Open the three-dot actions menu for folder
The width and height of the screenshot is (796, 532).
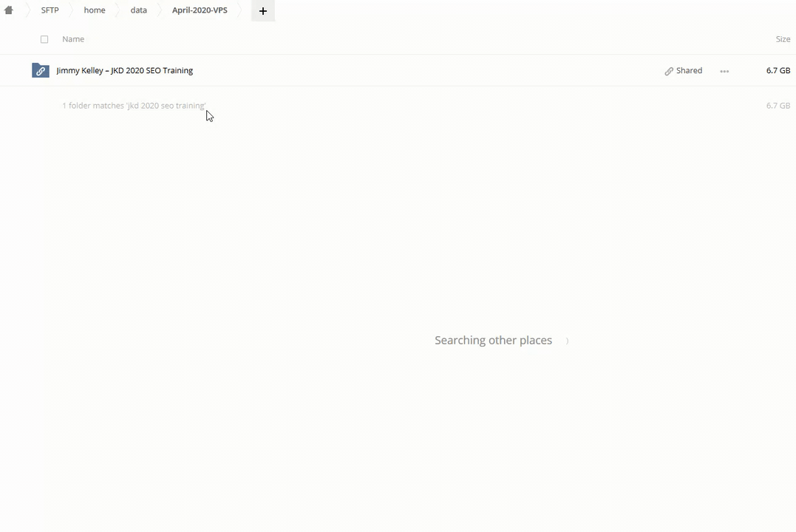(724, 71)
